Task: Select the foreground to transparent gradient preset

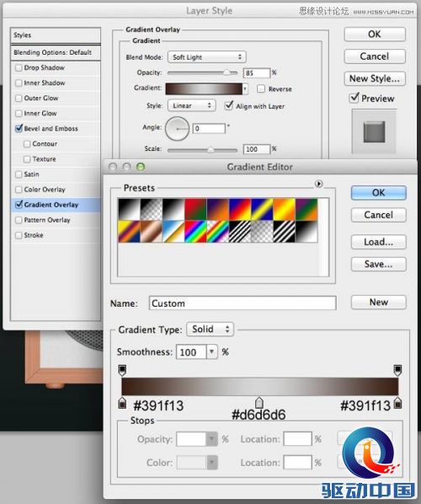Action: 152,209
